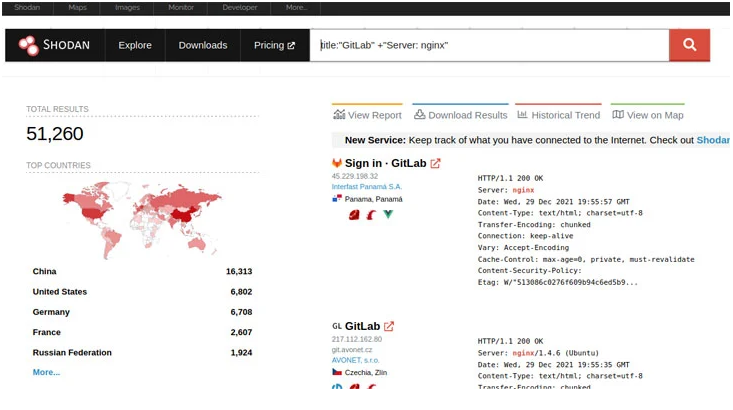Filter results by Germany

(51, 312)
